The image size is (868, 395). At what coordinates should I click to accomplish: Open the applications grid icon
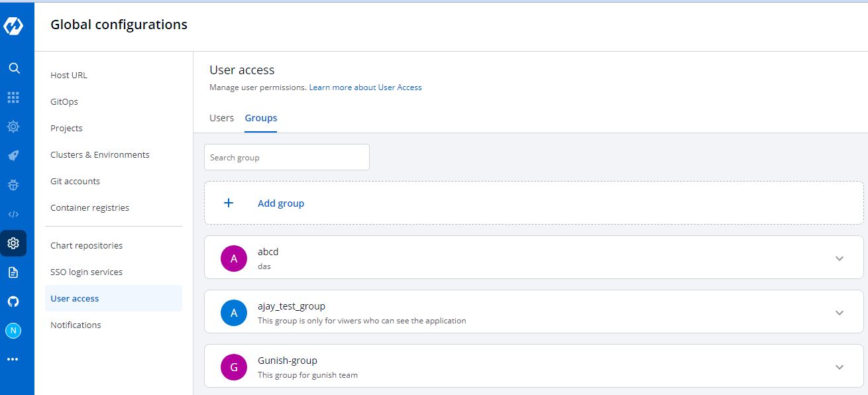tap(13, 97)
